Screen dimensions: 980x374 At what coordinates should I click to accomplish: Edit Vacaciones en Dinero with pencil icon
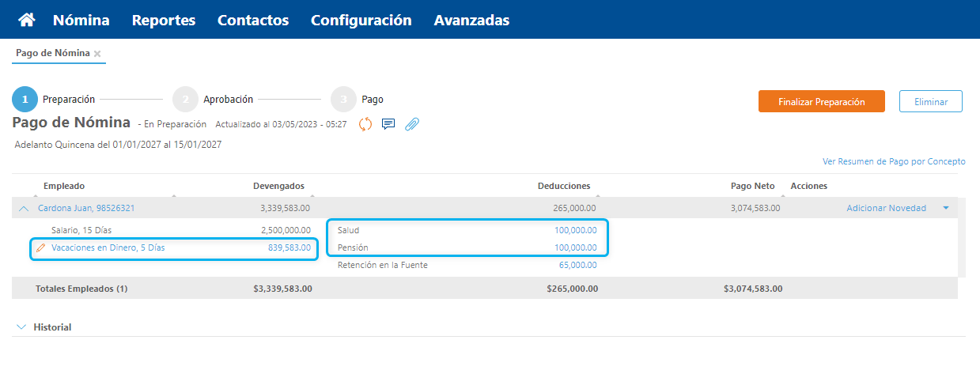coord(41,248)
